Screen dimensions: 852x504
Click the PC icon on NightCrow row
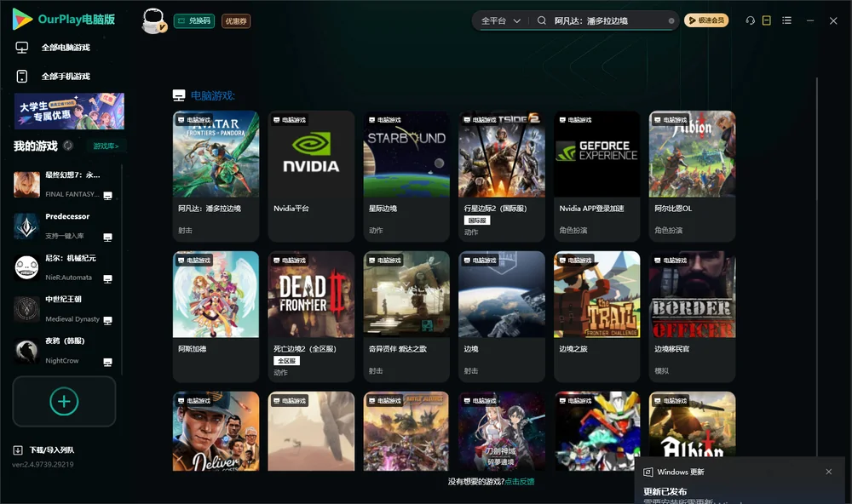[107, 363]
